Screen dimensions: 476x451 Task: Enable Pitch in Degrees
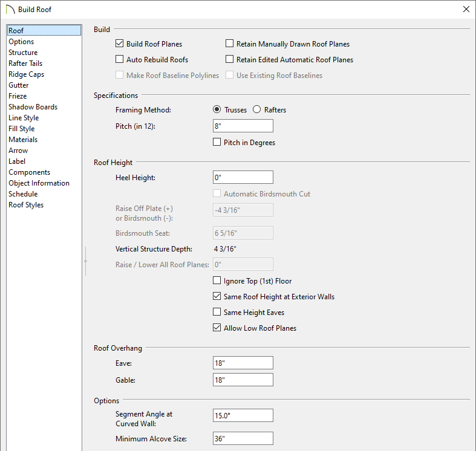click(217, 142)
